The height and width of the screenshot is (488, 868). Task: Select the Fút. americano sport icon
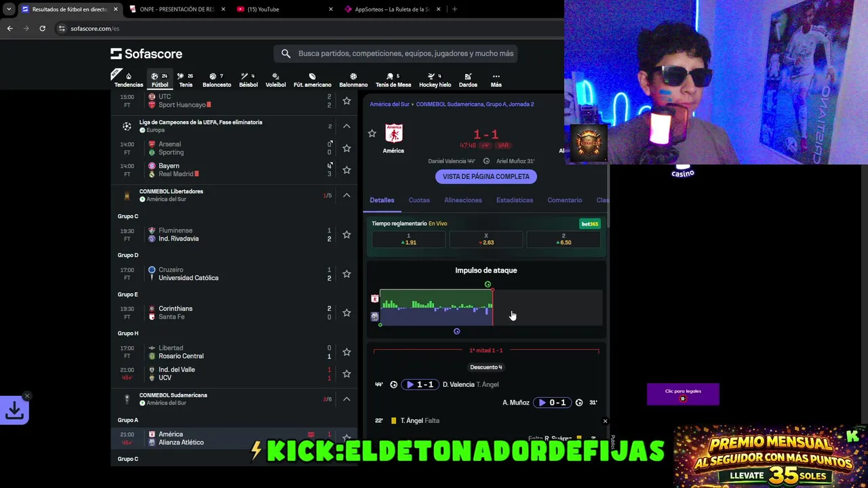[312, 80]
